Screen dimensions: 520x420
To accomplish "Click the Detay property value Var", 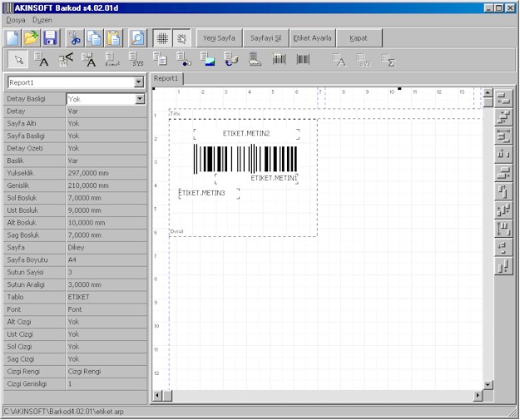I will click(x=106, y=111).
